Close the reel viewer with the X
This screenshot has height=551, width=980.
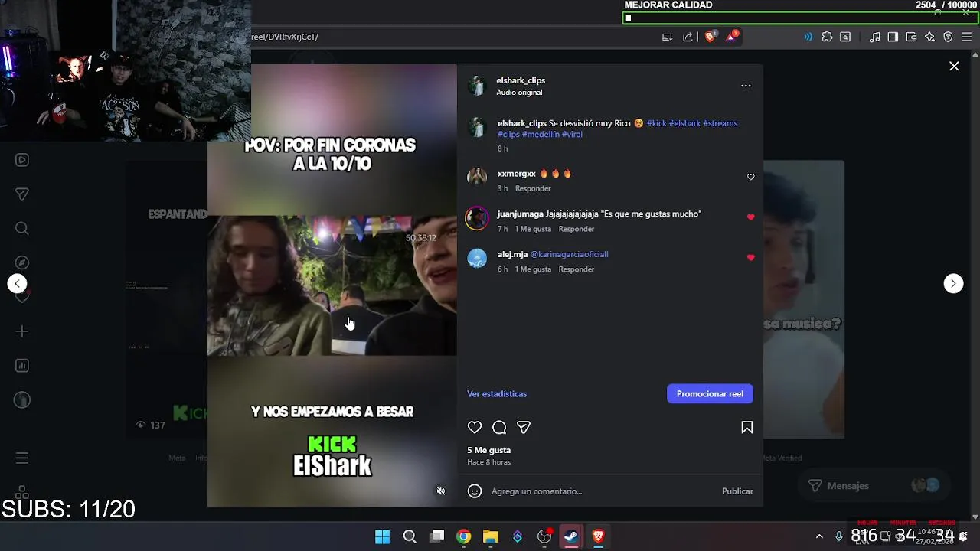pyautogui.click(x=954, y=67)
